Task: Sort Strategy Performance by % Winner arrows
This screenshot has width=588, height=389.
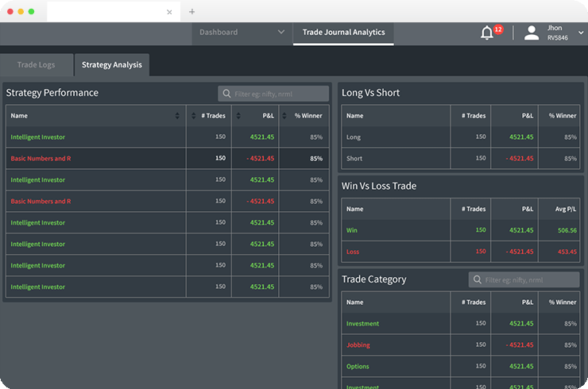Action: tap(284, 116)
